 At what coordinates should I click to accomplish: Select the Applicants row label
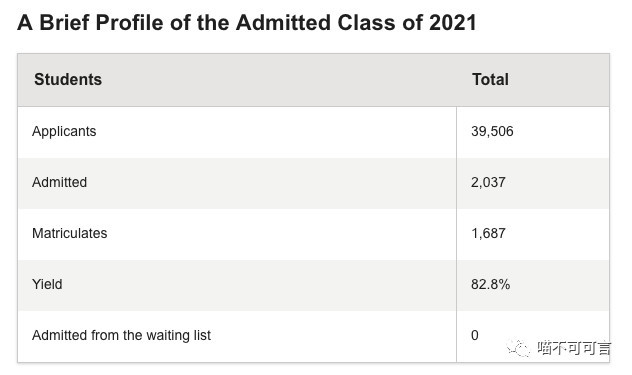point(64,131)
